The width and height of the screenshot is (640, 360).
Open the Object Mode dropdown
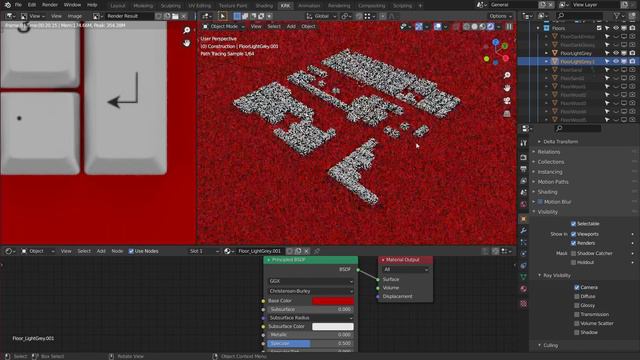224,27
